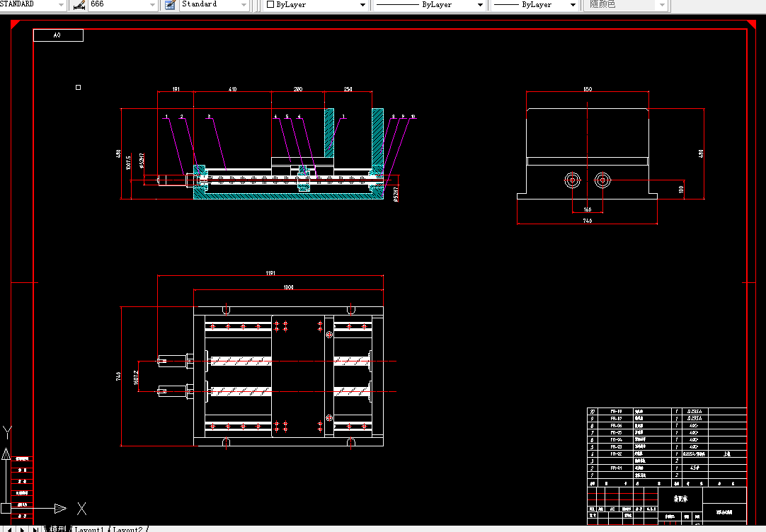Click the next layout tab scroll arrow
This screenshot has height=532, width=766.
click(x=23, y=529)
